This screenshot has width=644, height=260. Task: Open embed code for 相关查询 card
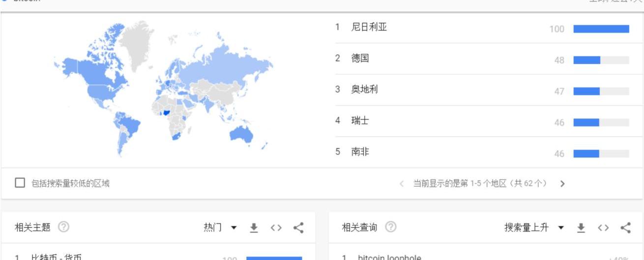coord(603,228)
